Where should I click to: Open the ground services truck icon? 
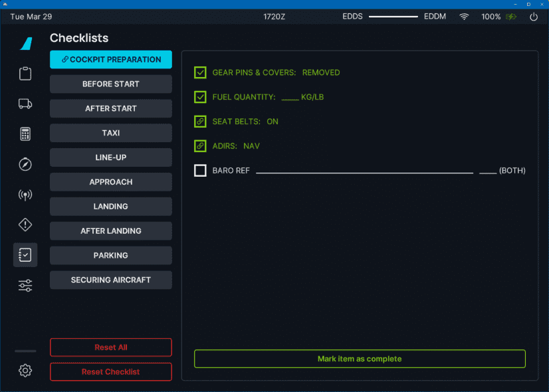25,104
